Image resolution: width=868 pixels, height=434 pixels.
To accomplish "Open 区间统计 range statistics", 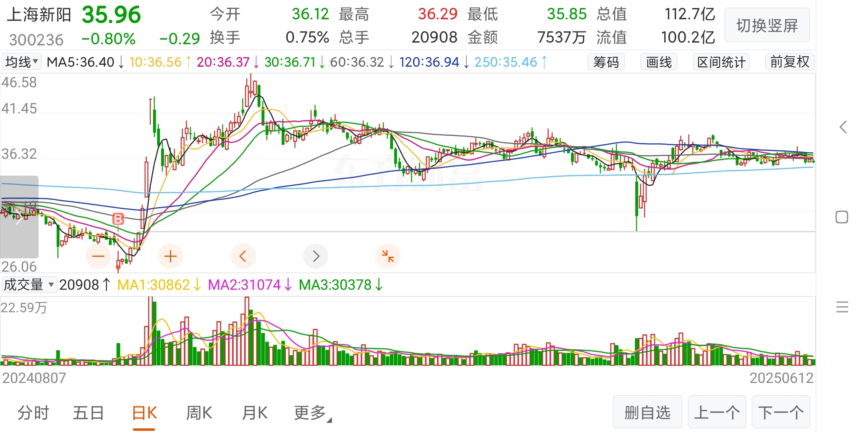I will 721,62.
